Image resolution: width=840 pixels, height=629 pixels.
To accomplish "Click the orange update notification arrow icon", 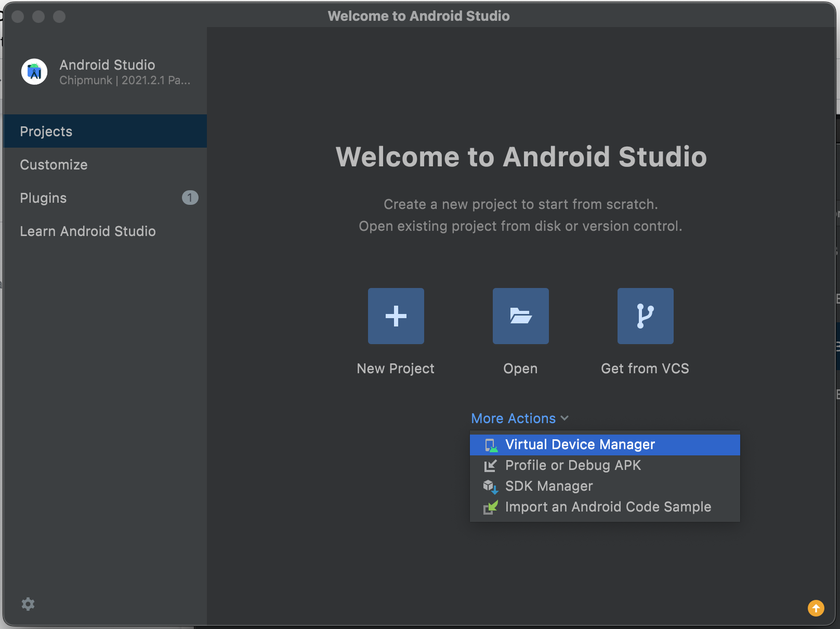I will (x=816, y=608).
